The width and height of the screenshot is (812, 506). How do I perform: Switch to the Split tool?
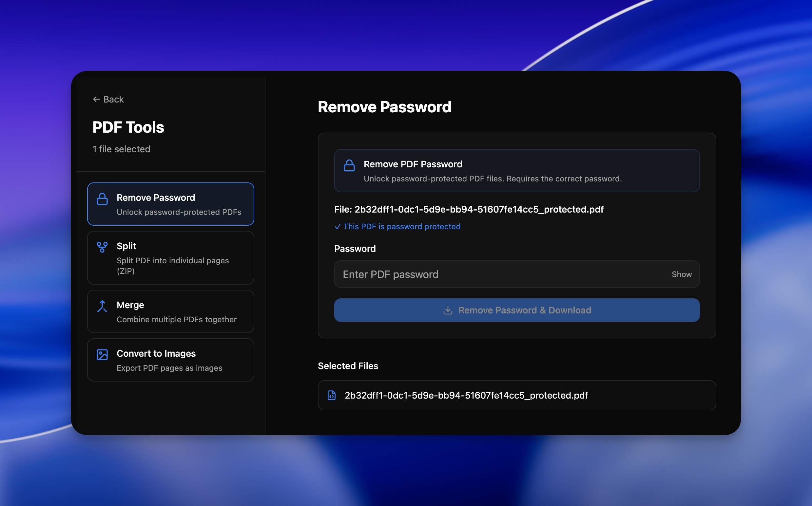170,258
